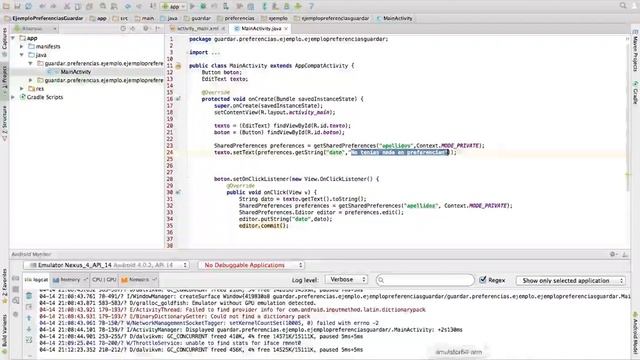Open the Verbose log level dropdown
The image size is (640, 360).
pos(346,280)
